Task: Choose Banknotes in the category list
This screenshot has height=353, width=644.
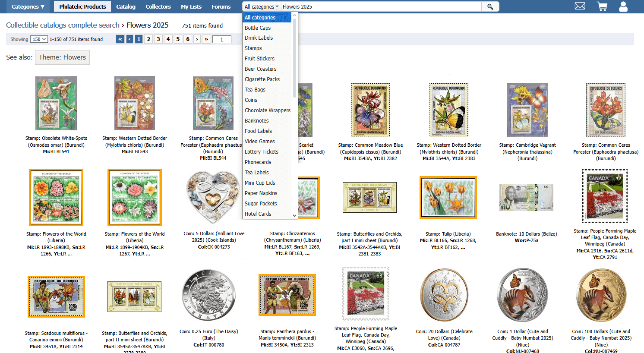Action: 257,121
